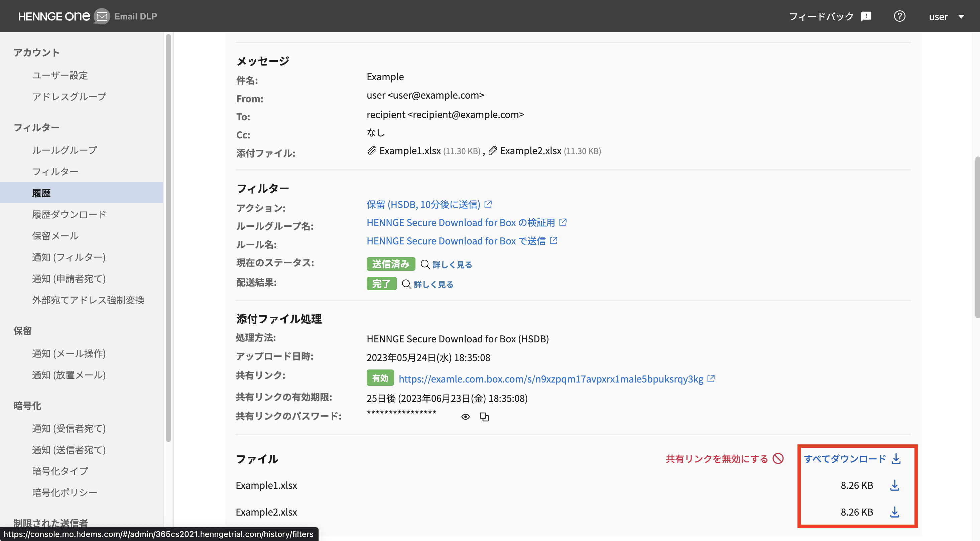Click the sidebar vertical scrollbar
Screen dimensions: 980x541
(x=168, y=238)
